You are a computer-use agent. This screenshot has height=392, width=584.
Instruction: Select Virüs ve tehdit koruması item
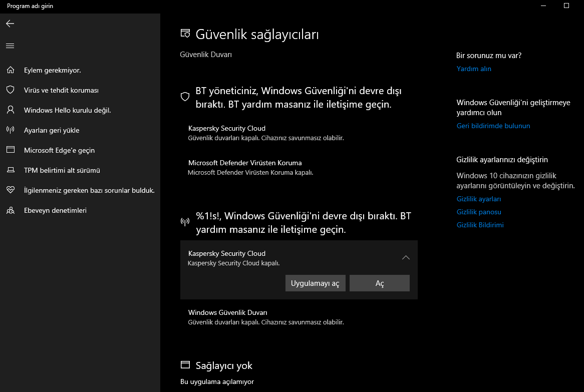pyautogui.click(x=61, y=90)
